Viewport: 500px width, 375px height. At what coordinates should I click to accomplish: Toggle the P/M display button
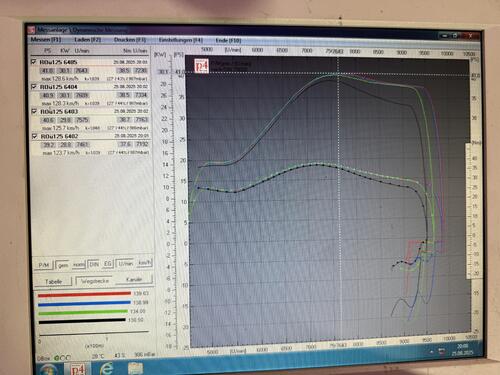click(x=44, y=265)
